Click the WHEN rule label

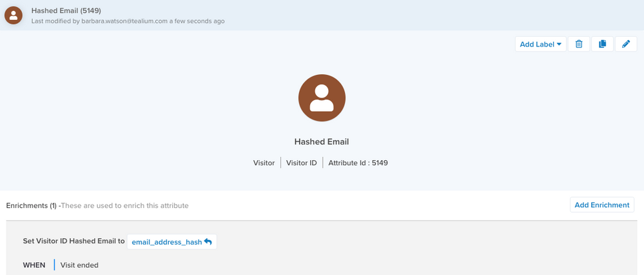[x=34, y=265]
